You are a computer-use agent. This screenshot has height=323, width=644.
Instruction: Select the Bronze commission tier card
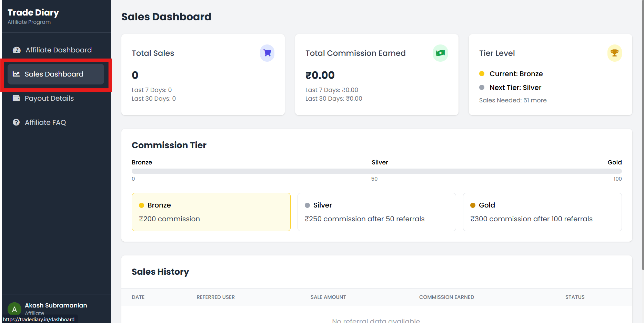pyautogui.click(x=211, y=212)
